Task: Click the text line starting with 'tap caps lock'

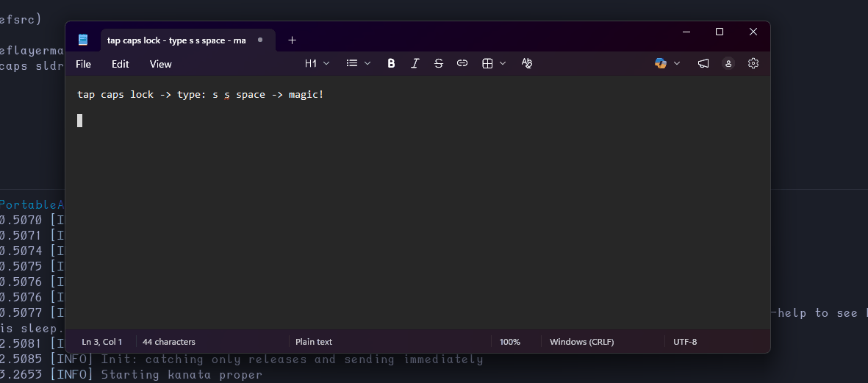Action: coord(200,95)
